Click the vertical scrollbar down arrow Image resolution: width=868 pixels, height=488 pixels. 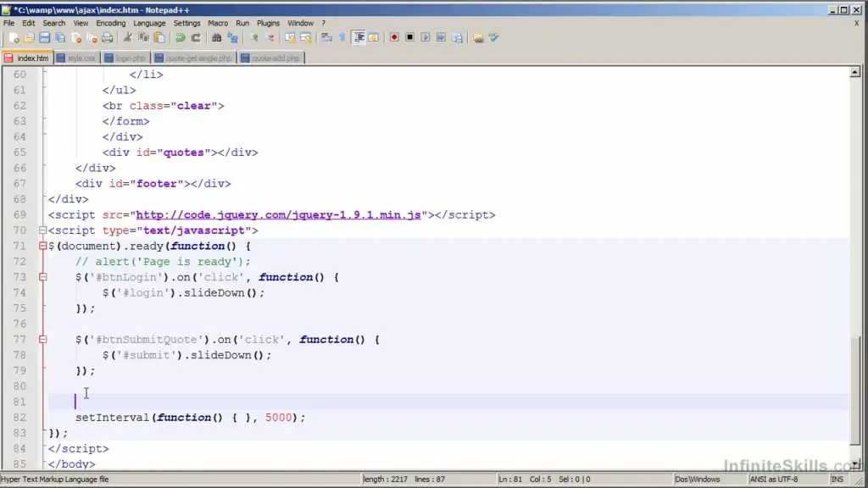pyautogui.click(x=854, y=463)
